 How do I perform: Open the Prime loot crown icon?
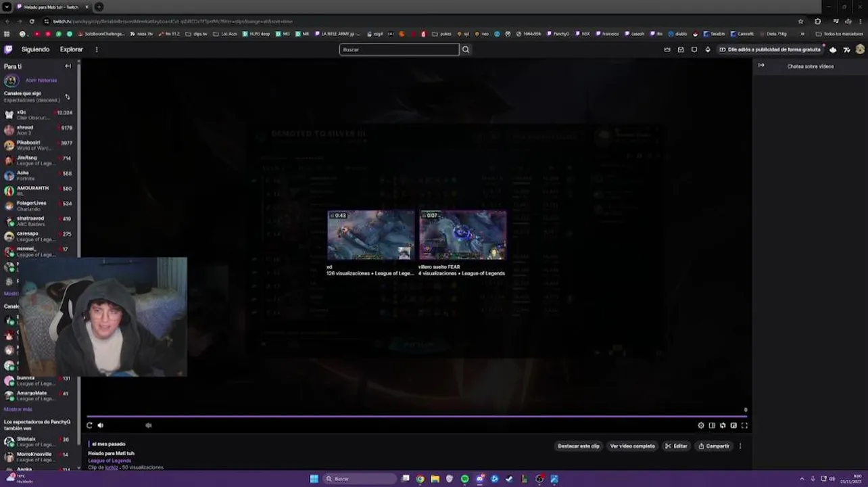[667, 49]
